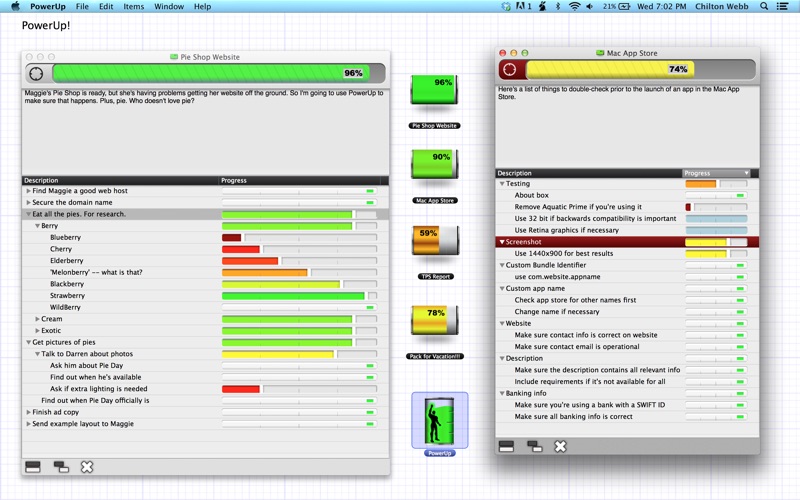
Task: Adjust Elderberry progress bar
Action: coord(299,261)
